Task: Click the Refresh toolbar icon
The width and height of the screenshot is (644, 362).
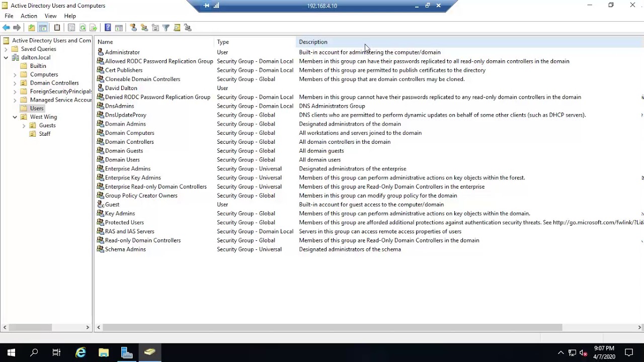Action: pyautogui.click(x=83, y=28)
